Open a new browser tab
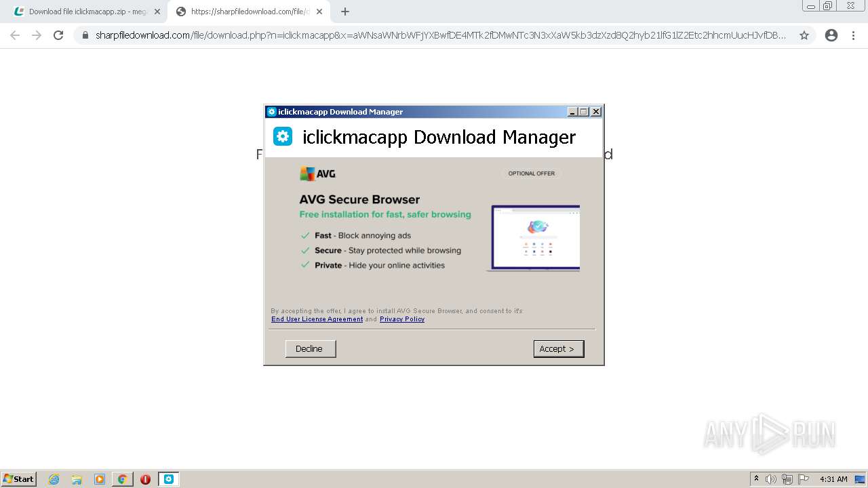The height and width of the screenshot is (488, 868). click(345, 12)
